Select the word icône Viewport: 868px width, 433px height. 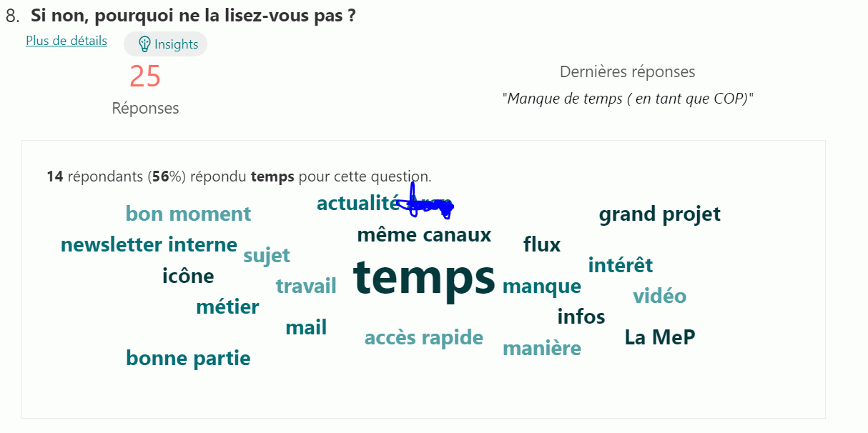pyautogui.click(x=188, y=275)
